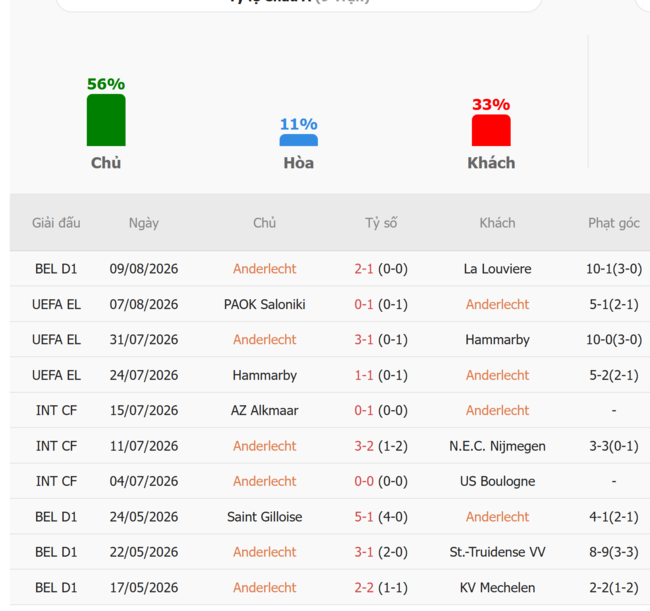
Task: Click the Tỷ số column header
Action: point(381,223)
